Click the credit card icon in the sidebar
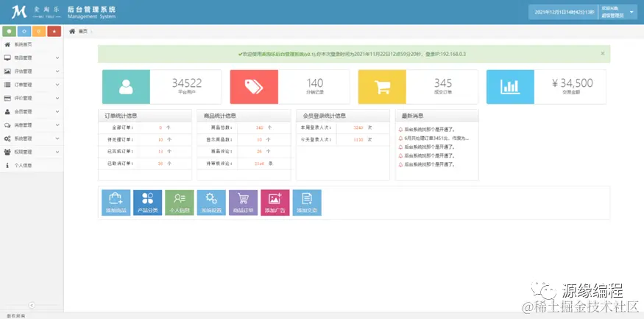The image size is (644, 319). click(7, 98)
